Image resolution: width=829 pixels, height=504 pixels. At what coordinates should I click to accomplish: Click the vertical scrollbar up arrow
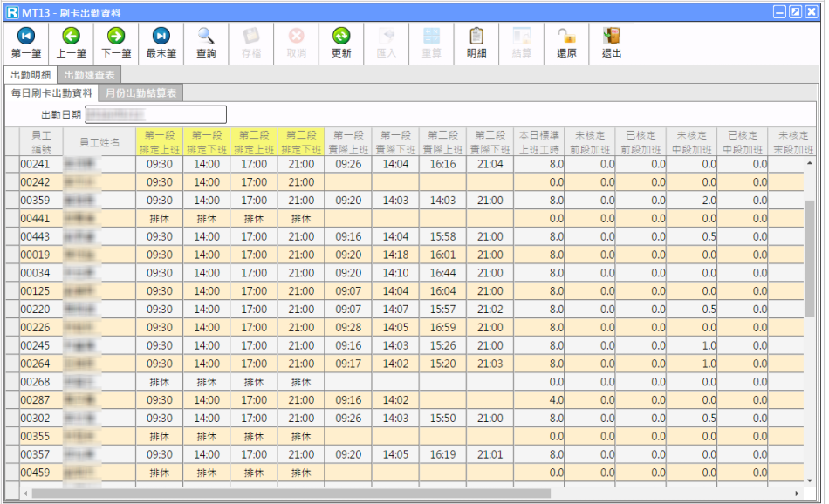[810, 163]
